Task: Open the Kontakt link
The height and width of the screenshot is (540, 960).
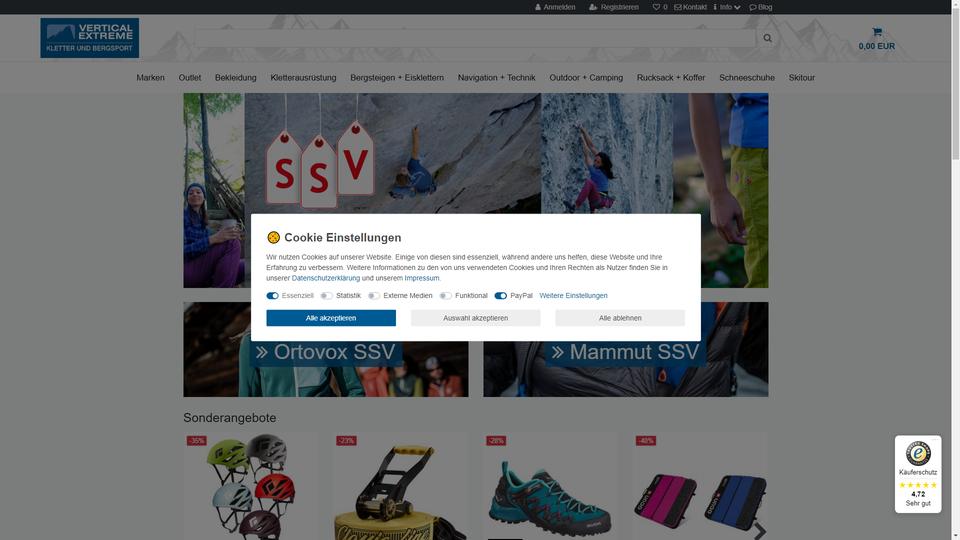Action: (691, 7)
